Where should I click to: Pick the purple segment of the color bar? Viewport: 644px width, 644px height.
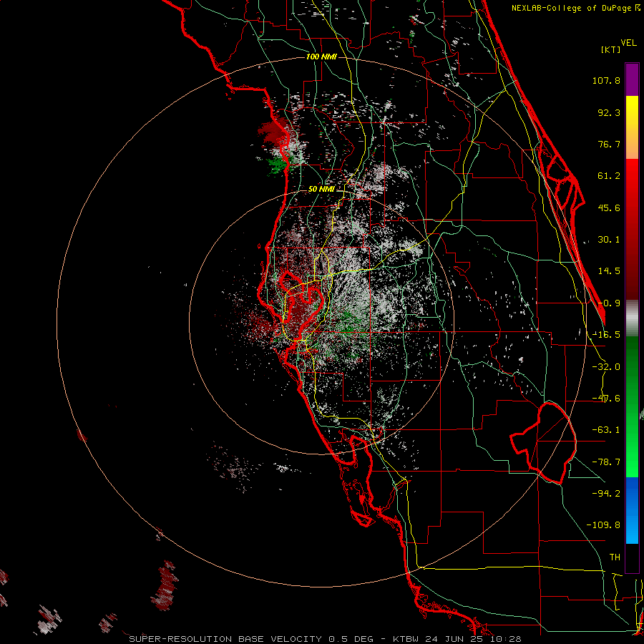[x=632, y=79]
